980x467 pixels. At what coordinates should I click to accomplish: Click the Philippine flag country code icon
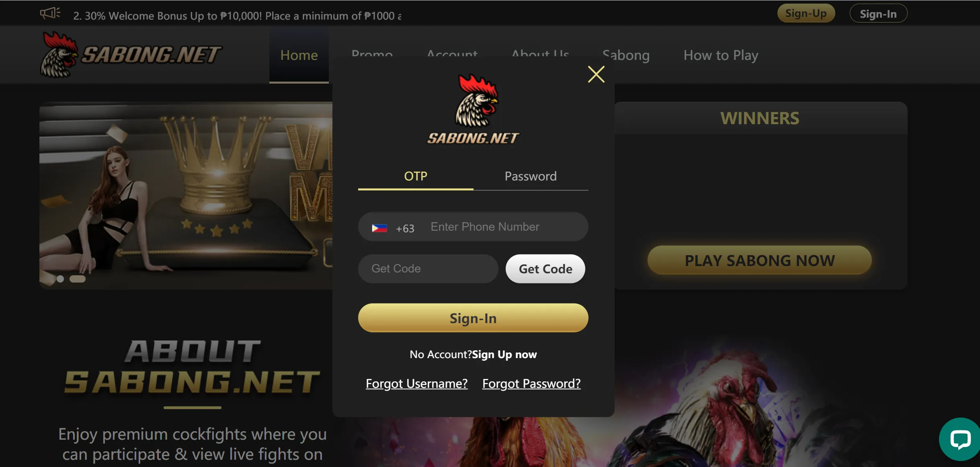tap(380, 227)
